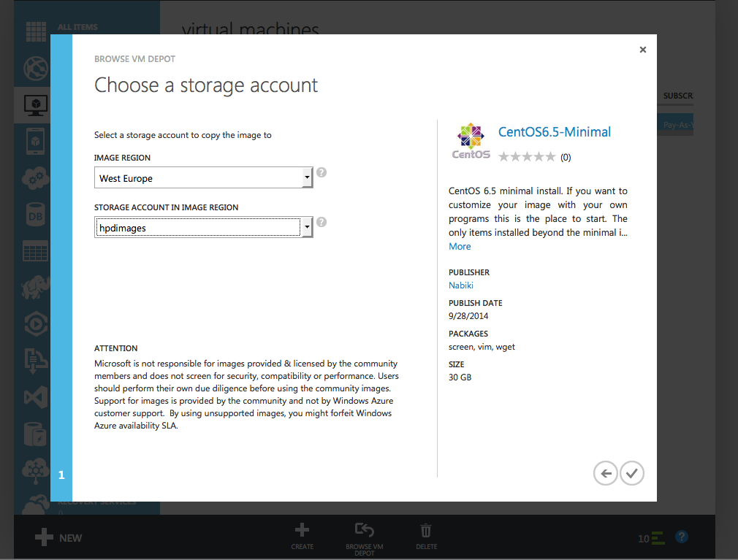Image resolution: width=738 pixels, height=560 pixels.
Task: Open Cloud Services from the sidebar
Action: pos(35,177)
